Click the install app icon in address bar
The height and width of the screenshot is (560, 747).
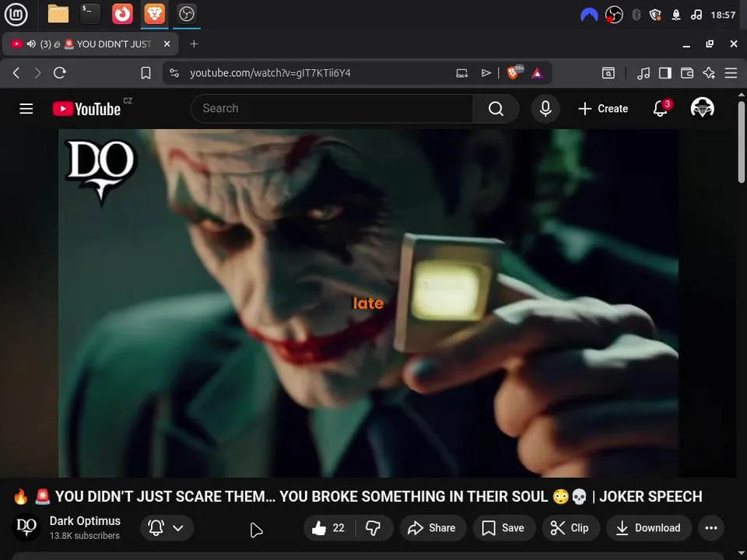pyautogui.click(x=461, y=73)
